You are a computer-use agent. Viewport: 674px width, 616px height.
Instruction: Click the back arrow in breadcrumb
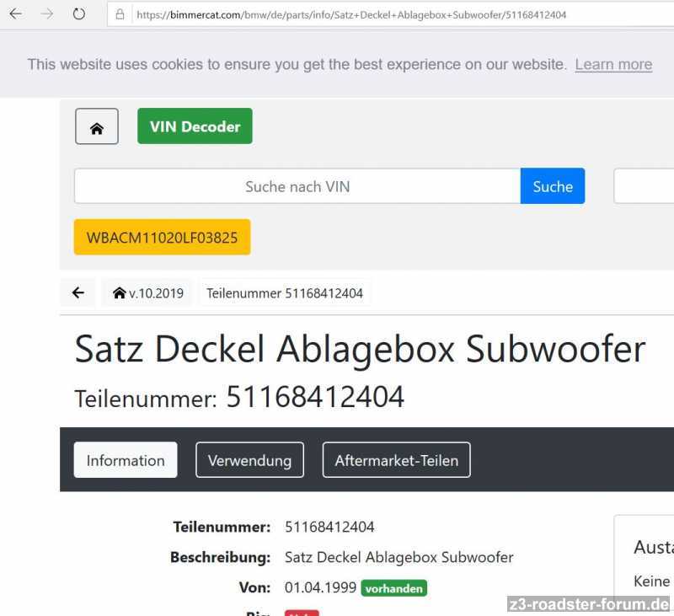point(78,293)
